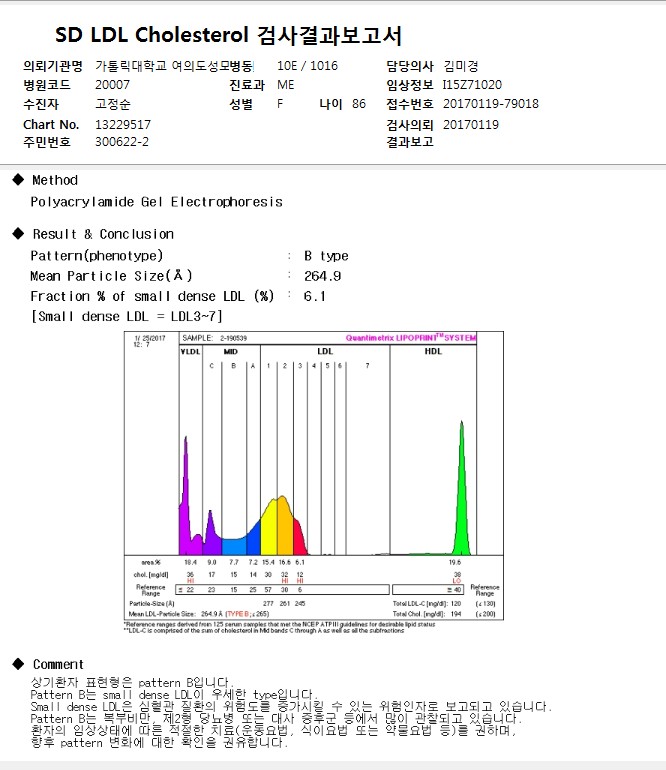Image resolution: width=666 pixels, height=770 pixels.
Task: Click the "Result & Conclusion" heading
Action: [103, 234]
